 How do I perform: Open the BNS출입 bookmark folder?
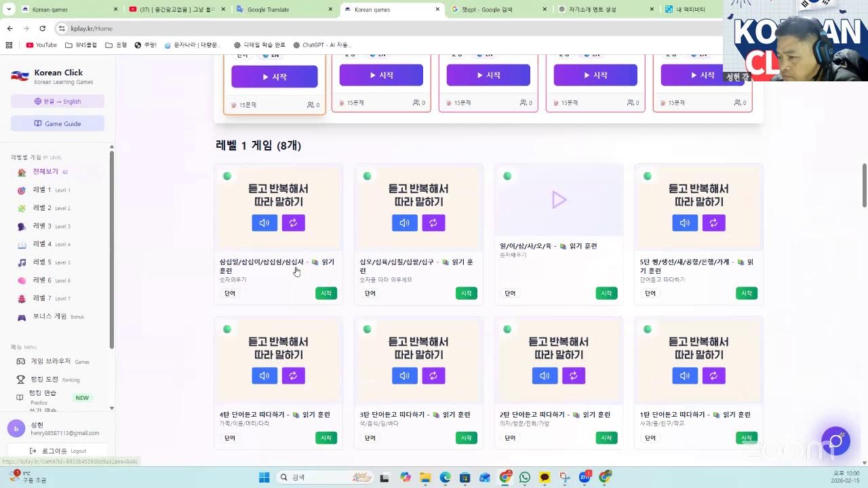pyautogui.click(x=81, y=45)
